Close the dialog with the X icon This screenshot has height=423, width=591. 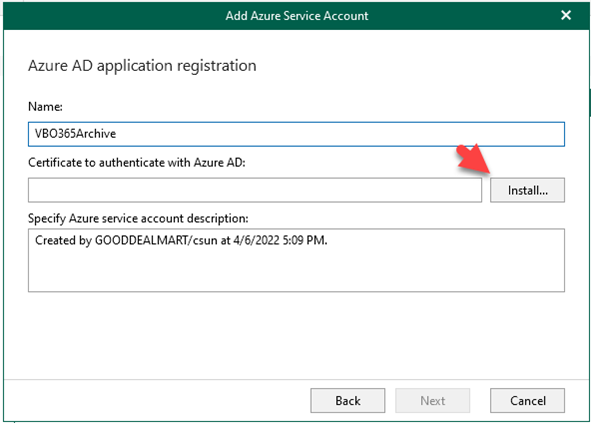tap(566, 15)
